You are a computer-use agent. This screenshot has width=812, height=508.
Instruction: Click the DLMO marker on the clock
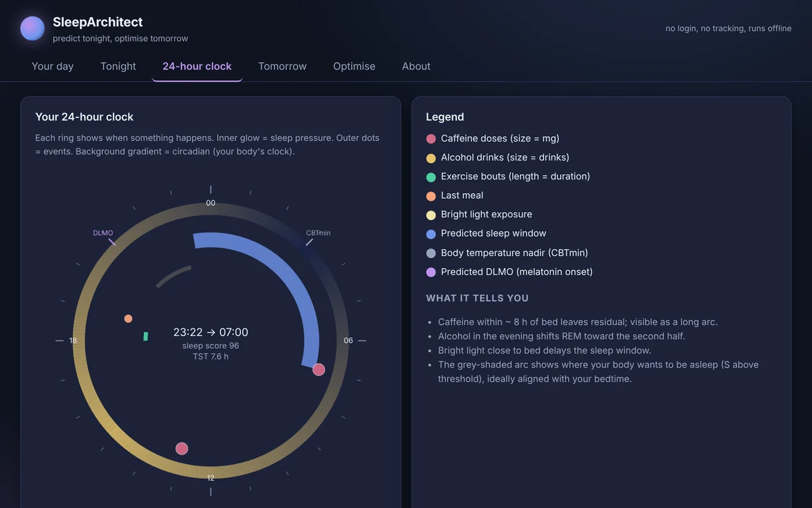point(112,242)
